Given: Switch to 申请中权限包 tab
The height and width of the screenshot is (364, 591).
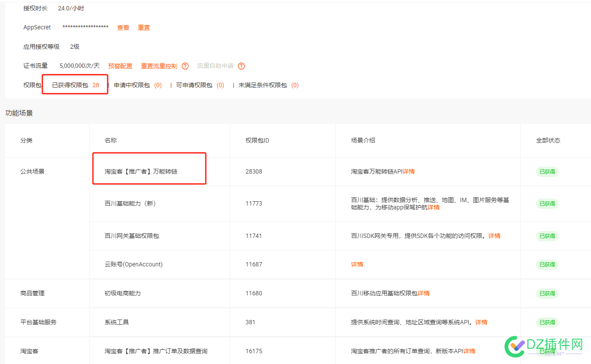Looking at the screenshot, I should 137,85.
